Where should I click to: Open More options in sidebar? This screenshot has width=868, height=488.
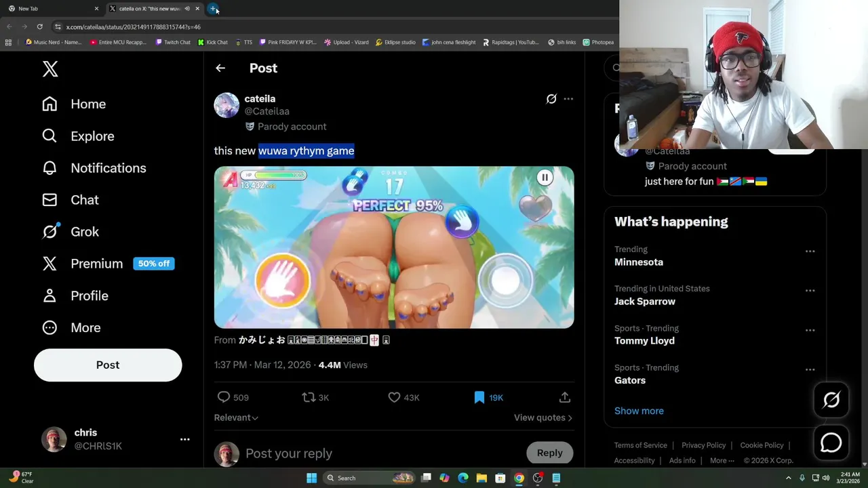coord(71,327)
